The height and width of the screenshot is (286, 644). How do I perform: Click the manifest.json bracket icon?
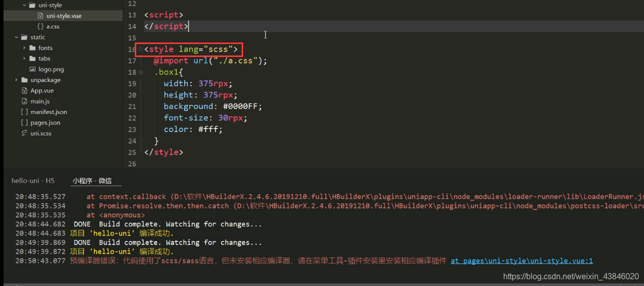pyautogui.click(x=24, y=112)
